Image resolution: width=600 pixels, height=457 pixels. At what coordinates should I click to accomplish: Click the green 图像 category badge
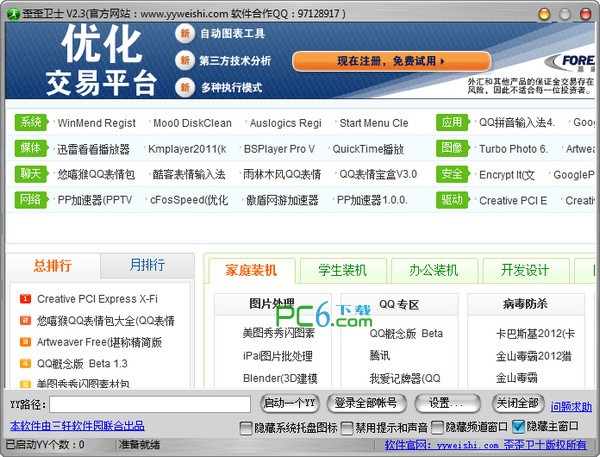tap(452, 148)
